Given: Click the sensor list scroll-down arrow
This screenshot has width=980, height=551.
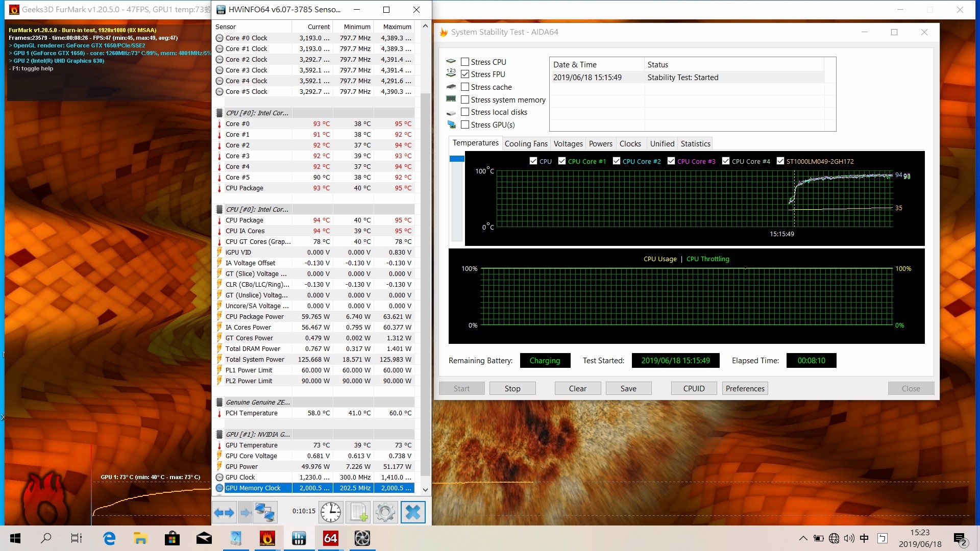Looking at the screenshot, I should [426, 489].
